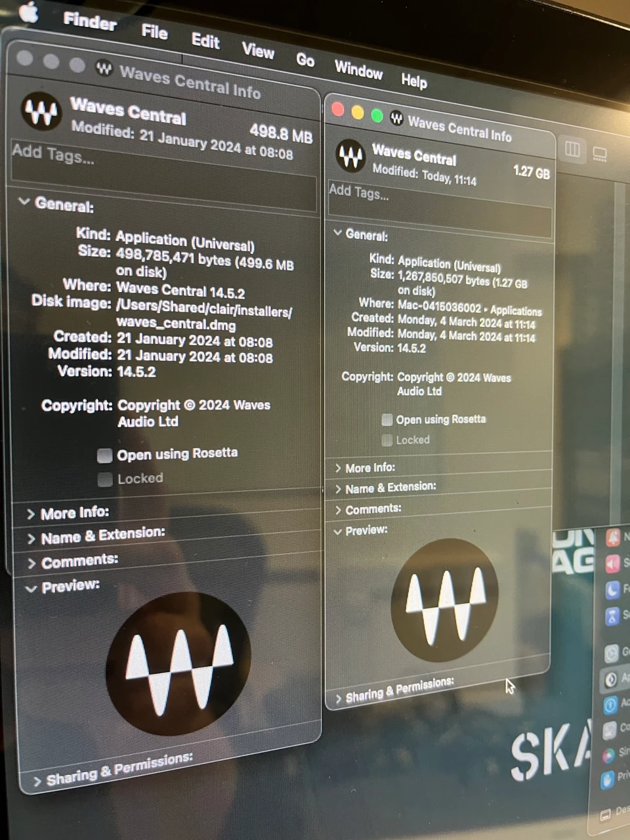630x840 pixels.
Task: Click the Waves Central app icon beside the 498.8 MB size
Action: click(42, 112)
